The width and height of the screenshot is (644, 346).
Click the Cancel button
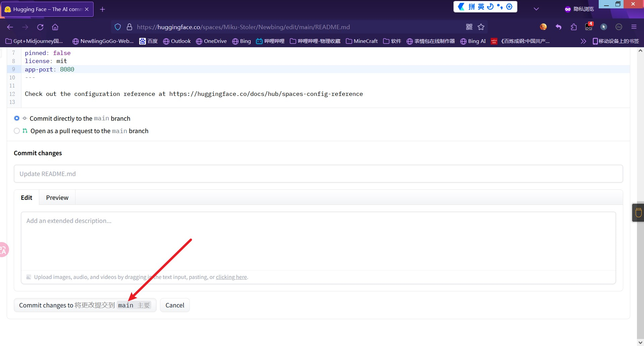[175, 305]
